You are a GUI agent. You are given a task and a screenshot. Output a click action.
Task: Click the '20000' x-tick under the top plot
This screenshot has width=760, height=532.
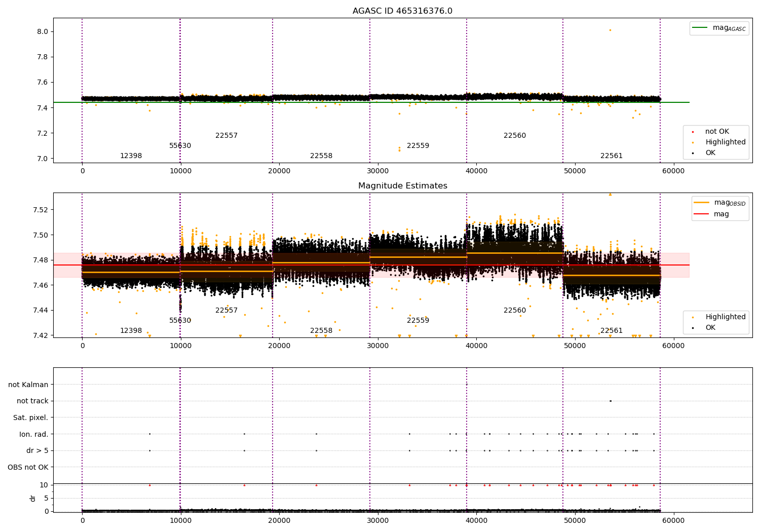pos(279,171)
